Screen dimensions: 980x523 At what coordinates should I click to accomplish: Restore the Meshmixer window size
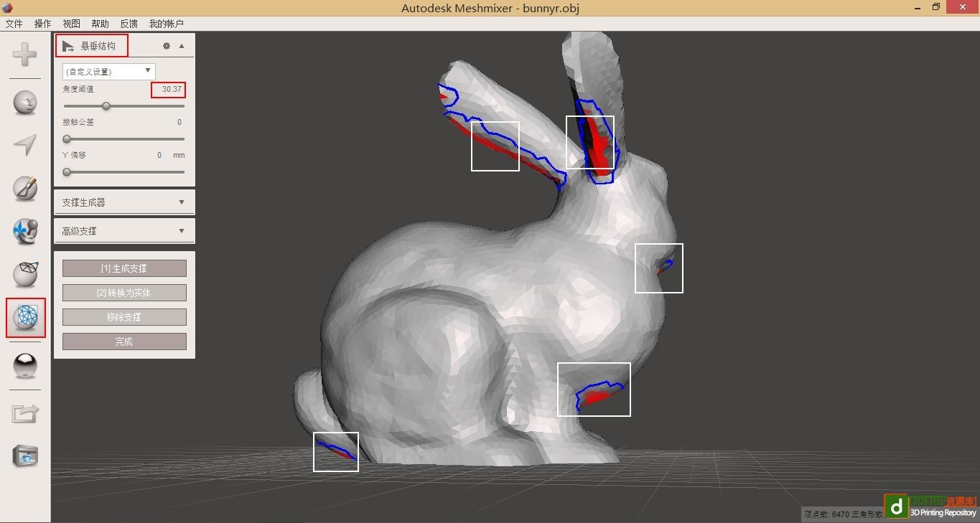click(x=936, y=7)
